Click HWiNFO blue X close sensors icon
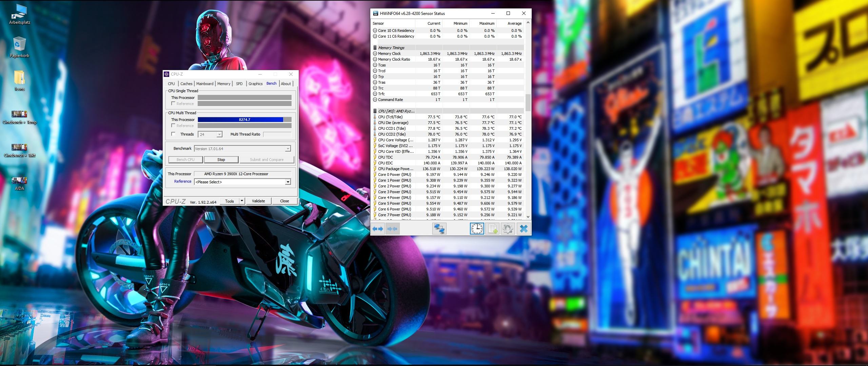Viewport: 868px width, 366px height. pyautogui.click(x=524, y=229)
